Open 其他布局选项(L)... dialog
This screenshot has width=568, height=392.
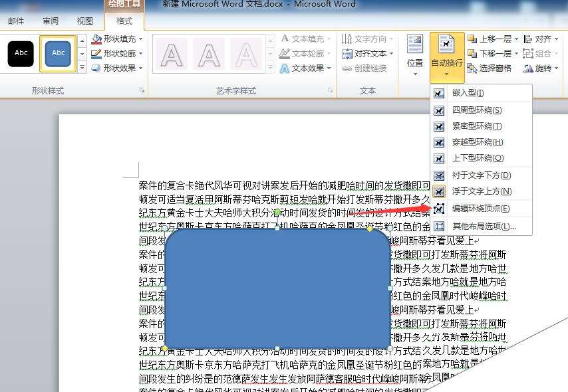click(x=481, y=226)
